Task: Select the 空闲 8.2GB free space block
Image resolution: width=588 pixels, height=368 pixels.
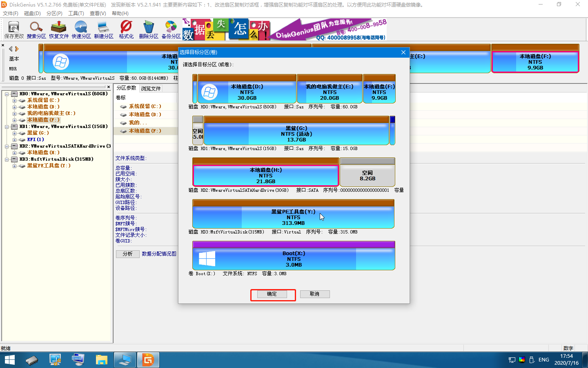Action: tap(367, 172)
